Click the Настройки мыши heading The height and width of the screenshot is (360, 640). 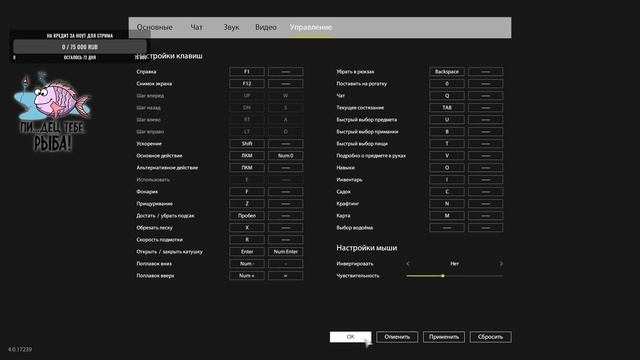[x=367, y=248]
